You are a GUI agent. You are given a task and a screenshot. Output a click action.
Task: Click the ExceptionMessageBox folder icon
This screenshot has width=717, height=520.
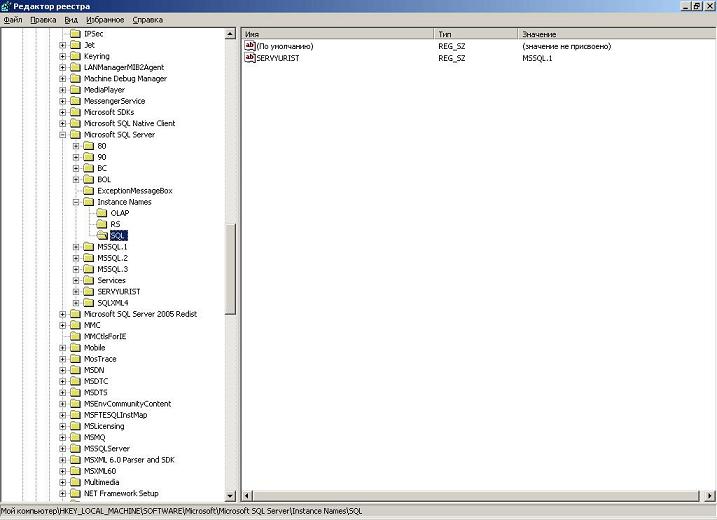tap(88, 191)
